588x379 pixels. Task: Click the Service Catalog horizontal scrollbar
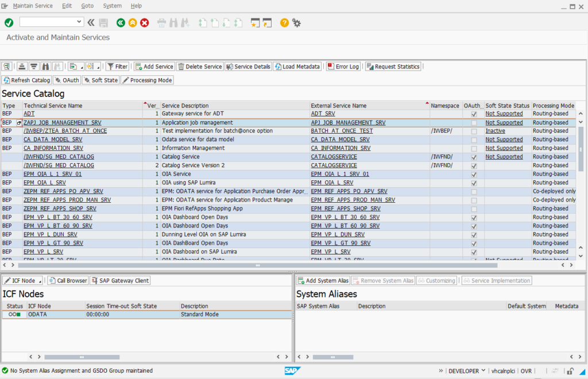pyautogui.click(x=258, y=265)
